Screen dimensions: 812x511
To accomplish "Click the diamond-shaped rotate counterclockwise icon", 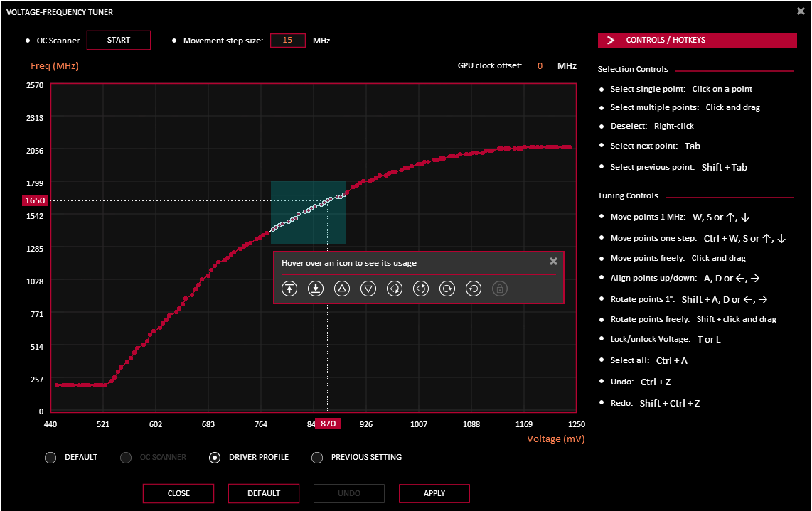I will pyautogui.click(x=421, y=289).
